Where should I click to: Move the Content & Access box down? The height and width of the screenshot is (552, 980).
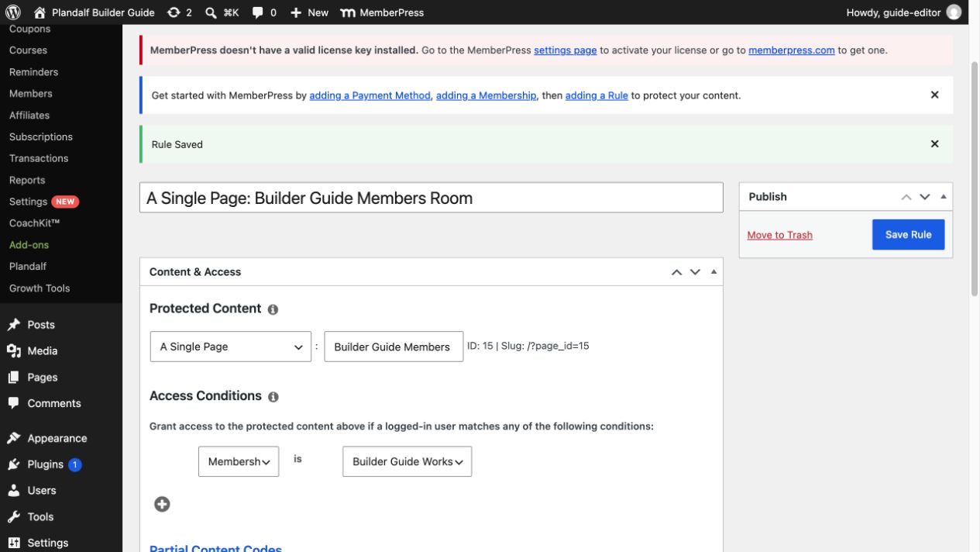(x=695, y=272)
